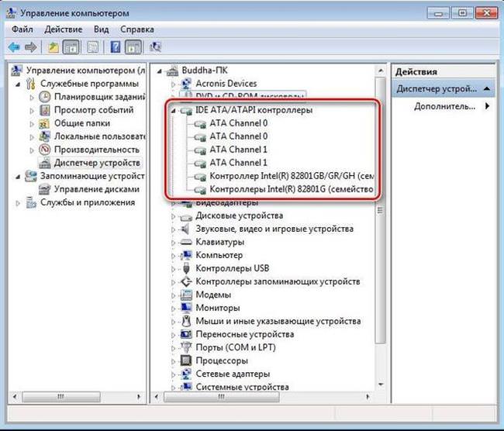Screen dimensions: 504x431
Task: Expand the Компьютер device node
Action: (173, 256)
